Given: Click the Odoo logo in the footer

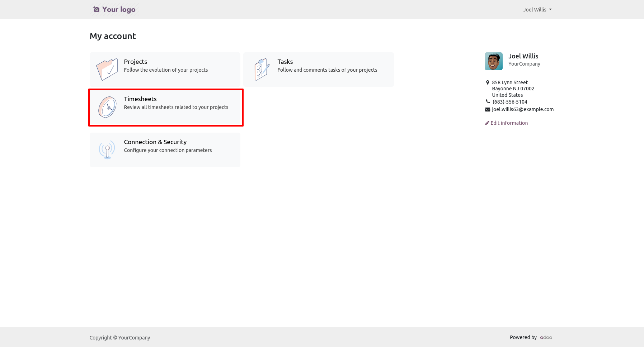Looking at the screenshot, I should click(x=546, y=337).
